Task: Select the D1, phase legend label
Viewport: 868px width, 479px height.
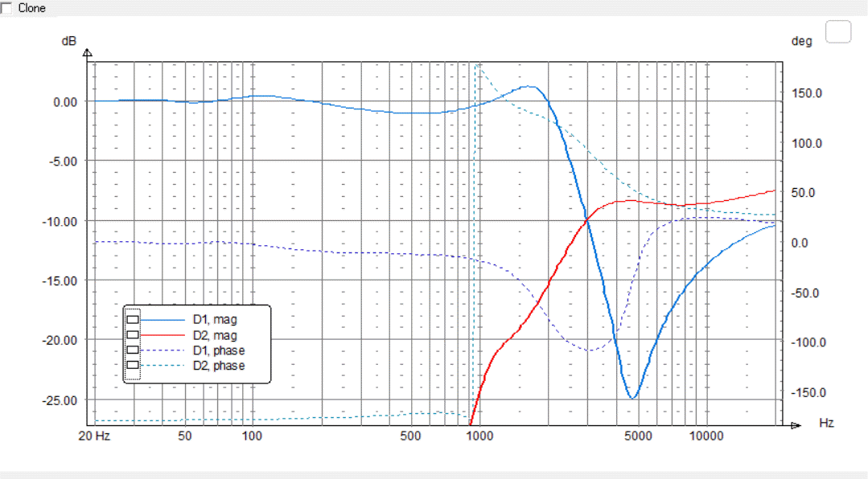Action: (x=219, y=350)
